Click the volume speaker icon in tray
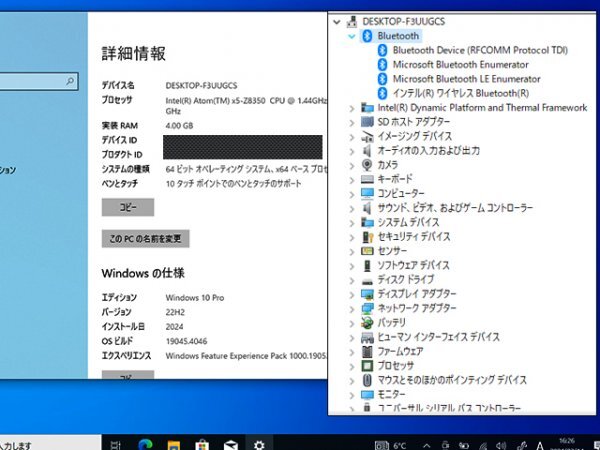This screenshot has width=600, height=450. point(501,445)
